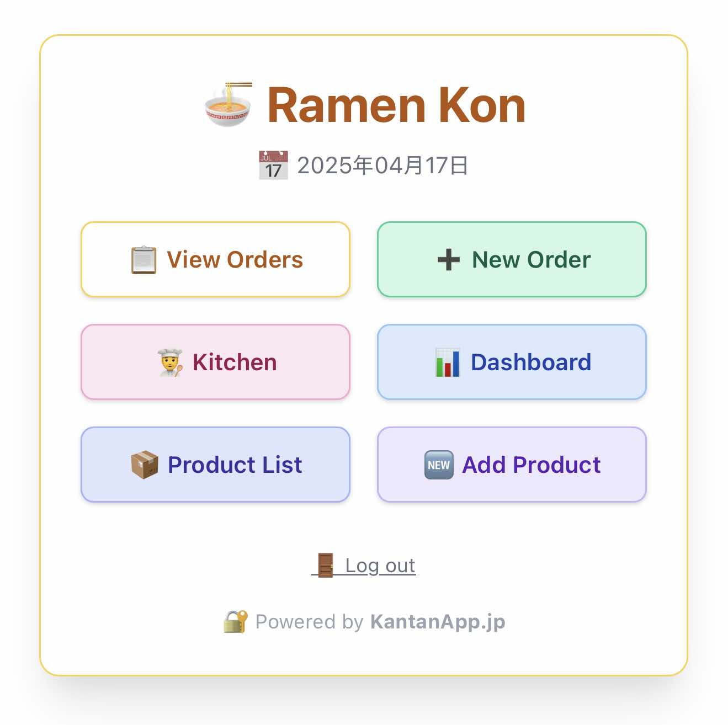Open the Dashboard
728x725 pixels.
pyautogui.click(x=512, y=362)
